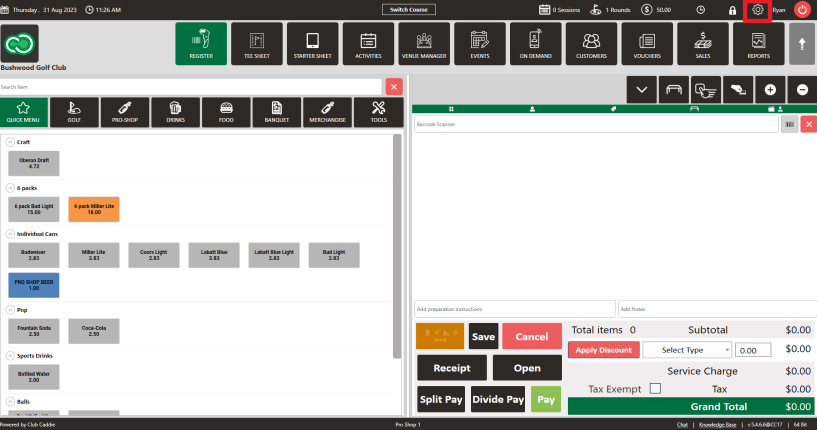817x430 pixels.
Task: Collapse the Balls category
Action: coord(10,401)
